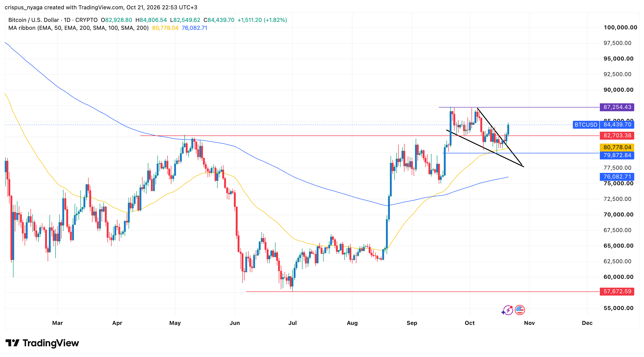The image size is (644, 357).
Task: Click the Oct label on time axis
Action: tap(470, 323)
